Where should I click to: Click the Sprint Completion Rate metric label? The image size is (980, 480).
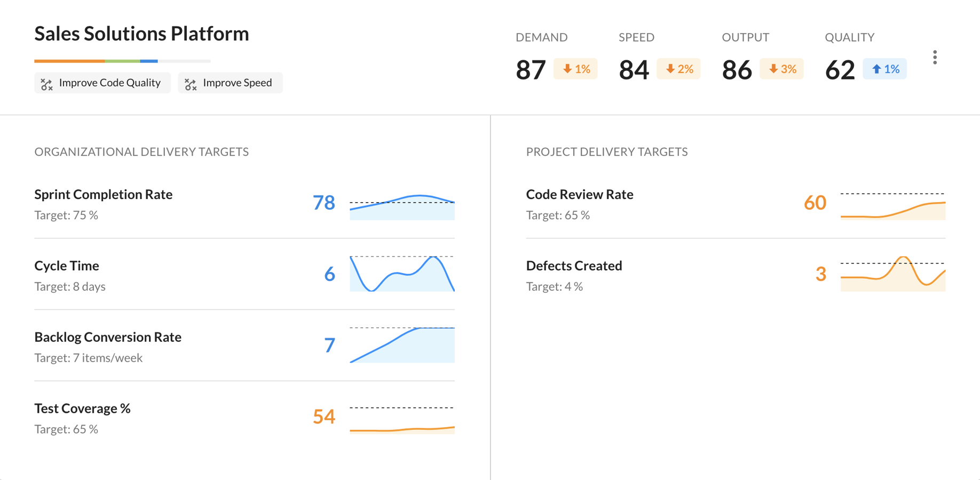pyautogui.click(x=104, y=194)
